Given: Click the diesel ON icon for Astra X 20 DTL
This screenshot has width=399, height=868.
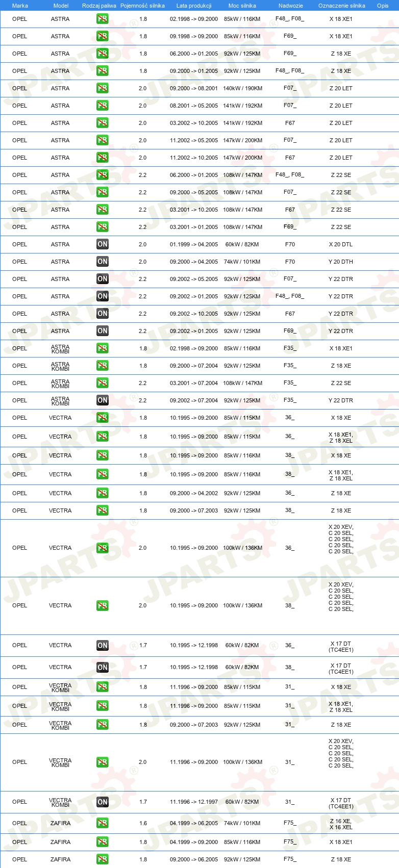Looking at the screenshot, I should point(103,244).
